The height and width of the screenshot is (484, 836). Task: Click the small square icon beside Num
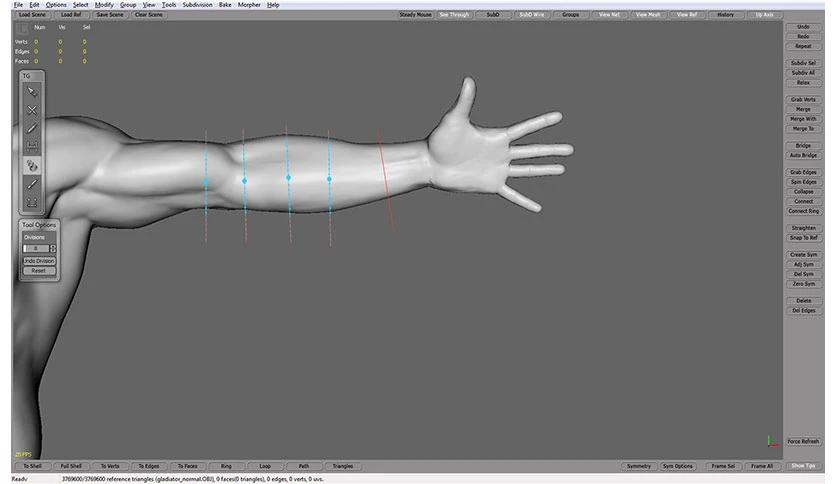(22, 28)
